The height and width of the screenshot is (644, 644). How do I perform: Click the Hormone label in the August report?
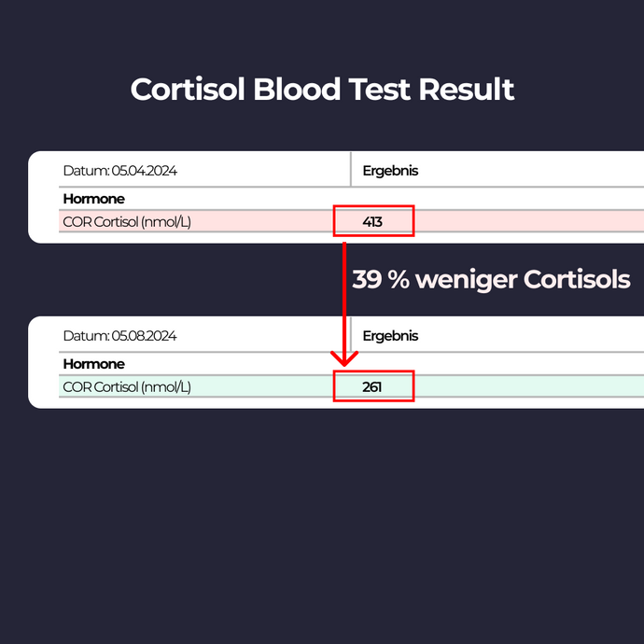point(93,364)
